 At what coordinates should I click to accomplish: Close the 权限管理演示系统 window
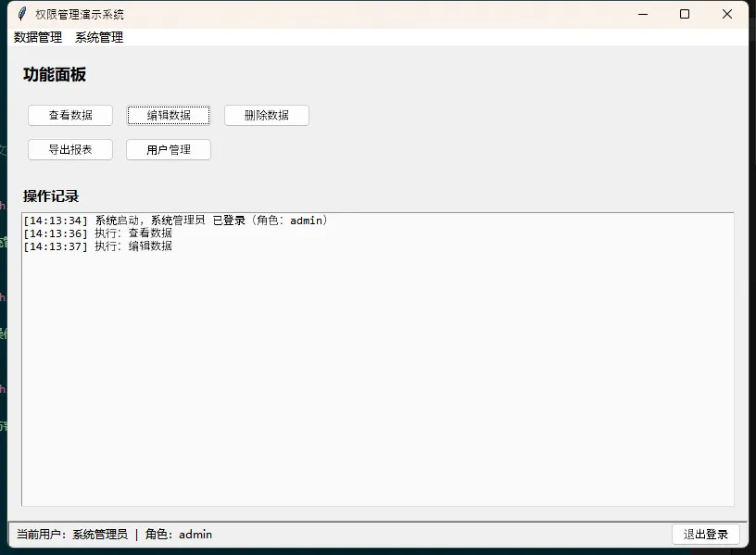[727, 14]
